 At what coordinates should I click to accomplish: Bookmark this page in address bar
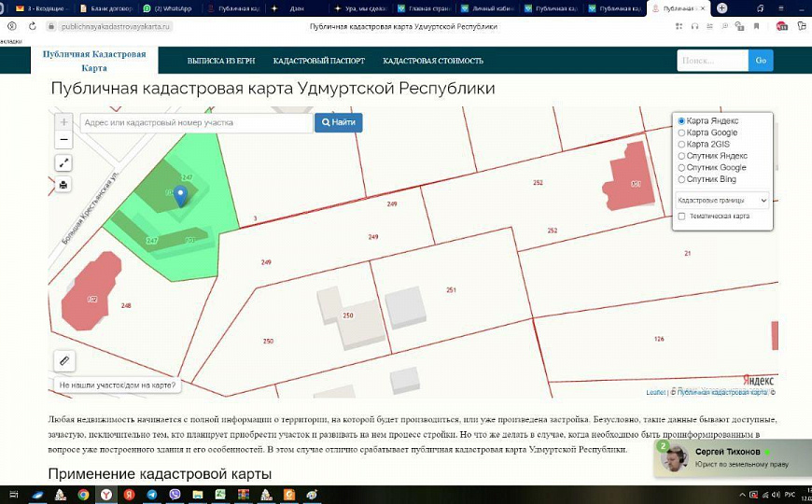tap(756, 26)
